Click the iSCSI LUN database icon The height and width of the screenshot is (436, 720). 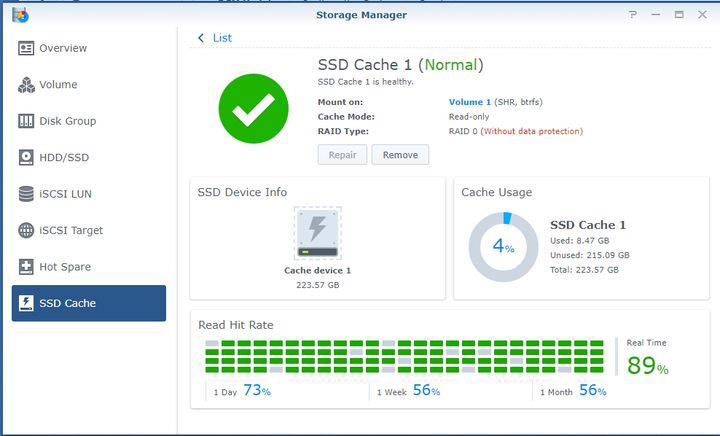(26, 194)
